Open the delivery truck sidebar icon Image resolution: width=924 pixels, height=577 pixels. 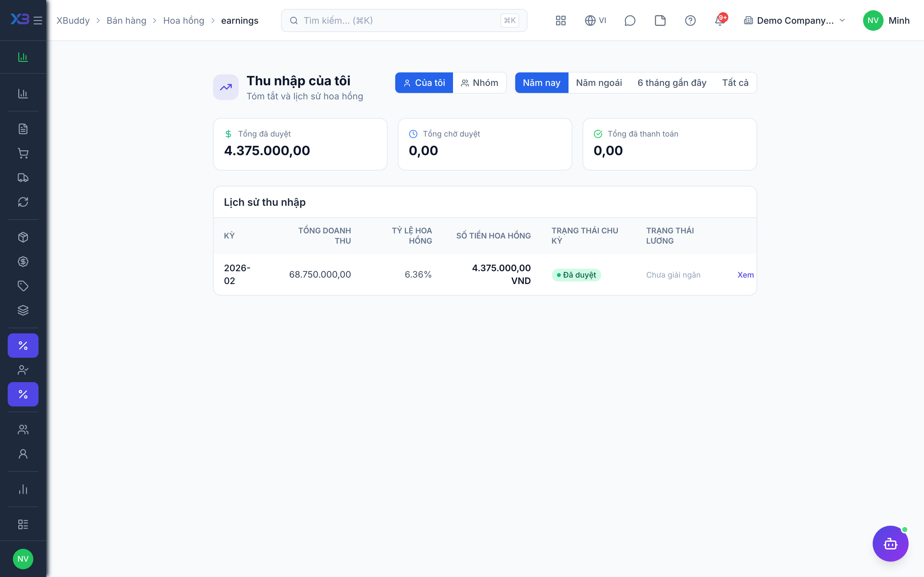tap(23, 178)
